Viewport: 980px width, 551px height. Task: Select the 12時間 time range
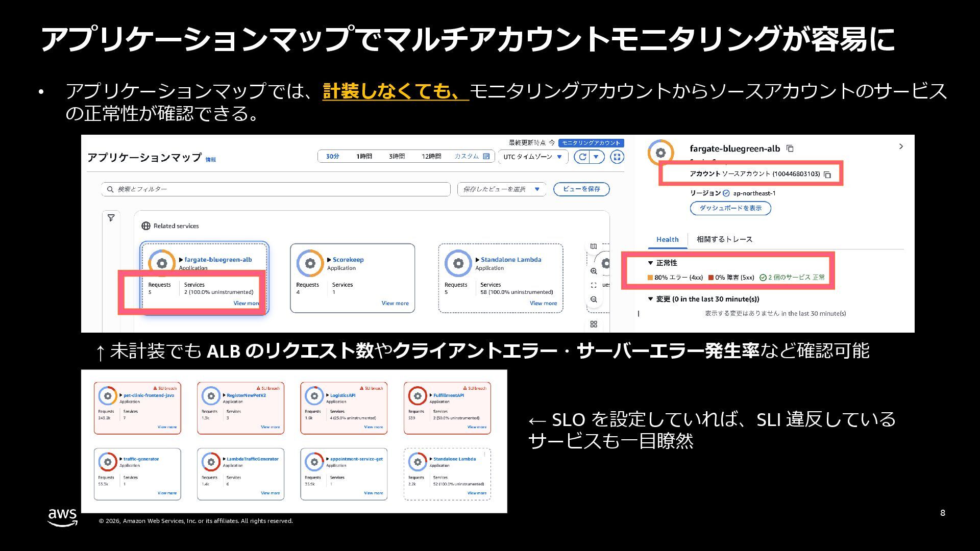pyautogui.click(x=431, y=157)
